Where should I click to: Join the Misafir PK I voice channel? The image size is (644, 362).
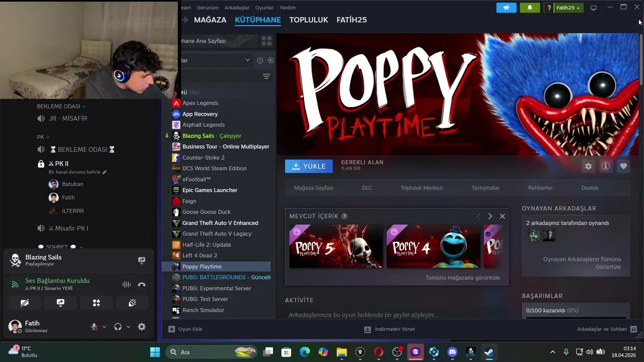tap(68, 228)
